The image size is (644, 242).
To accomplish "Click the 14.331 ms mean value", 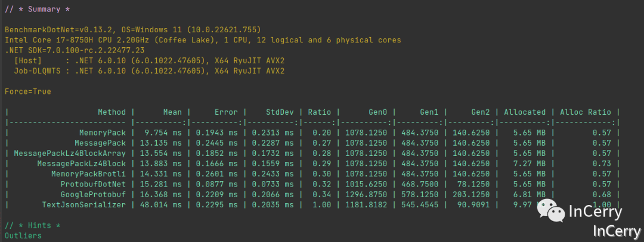I will [x=160, y=174].
